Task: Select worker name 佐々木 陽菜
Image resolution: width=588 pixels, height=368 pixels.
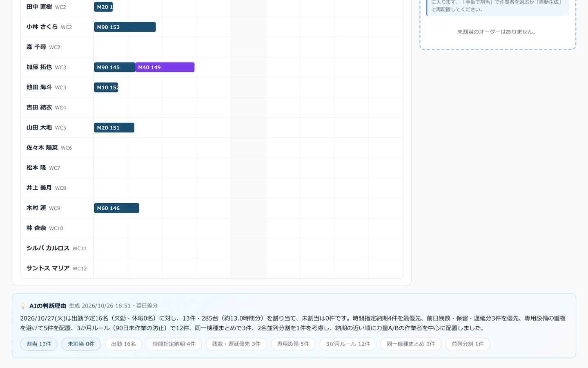Action: click(x=42, y=148)
